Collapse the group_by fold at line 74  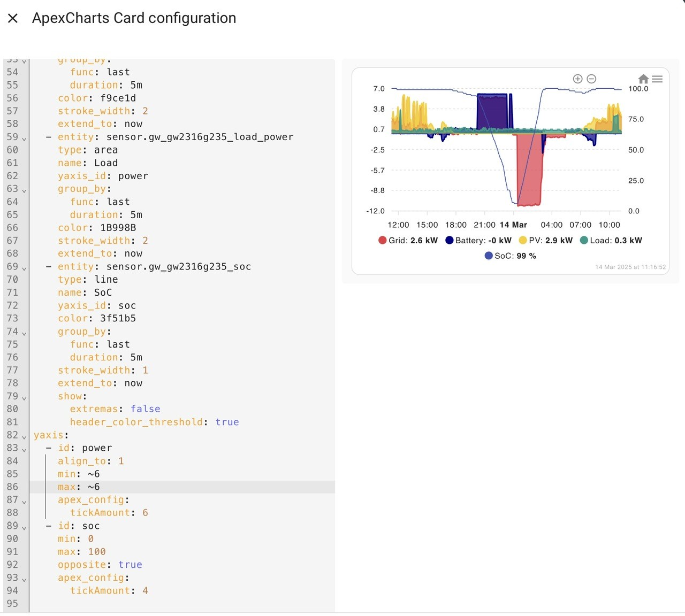24,333
